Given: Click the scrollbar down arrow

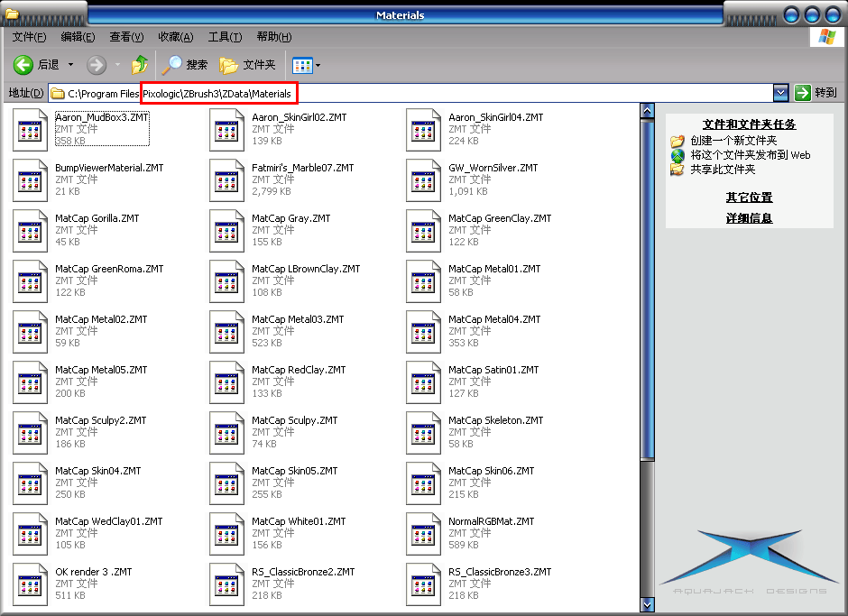Looking at the screenshot, I should (647, 604).
